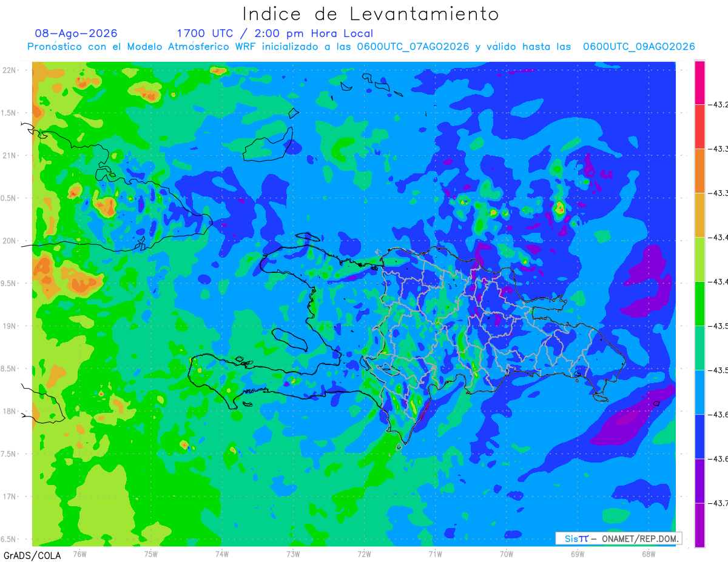Click the '20N' latitude label

(x=9, y=241)
